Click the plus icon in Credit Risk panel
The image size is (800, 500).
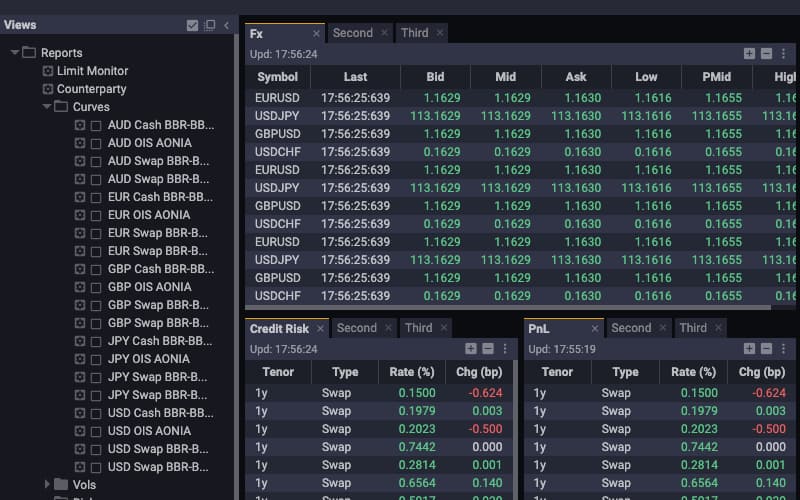(x=471, y=349)
